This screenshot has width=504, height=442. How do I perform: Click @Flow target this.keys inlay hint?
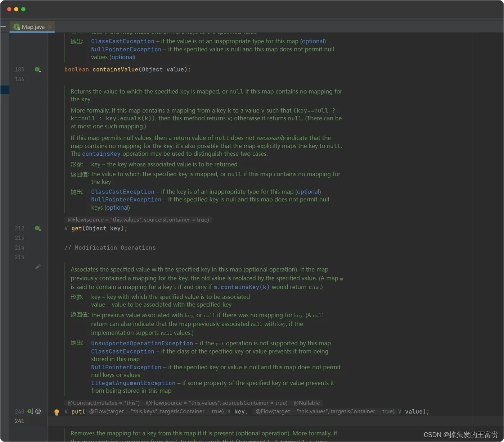(156, 411)
